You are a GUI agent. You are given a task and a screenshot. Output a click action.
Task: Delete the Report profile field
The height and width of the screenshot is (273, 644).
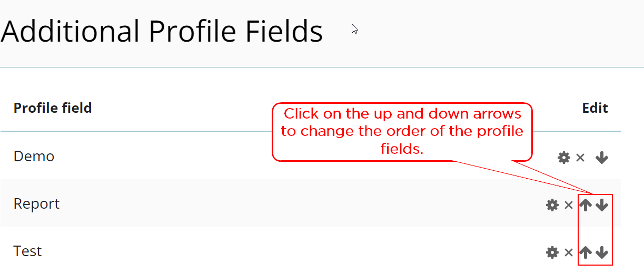pyautogui.click(x=569, y=205)
